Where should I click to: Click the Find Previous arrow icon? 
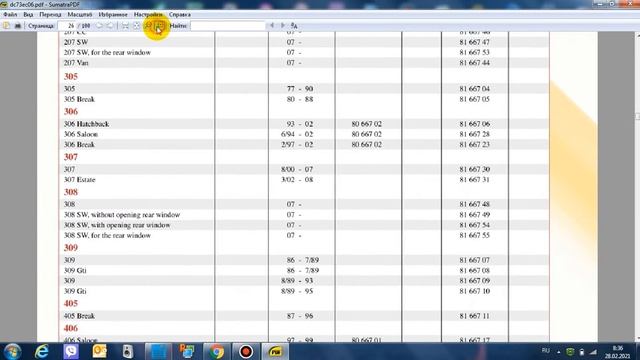point(272,26)
